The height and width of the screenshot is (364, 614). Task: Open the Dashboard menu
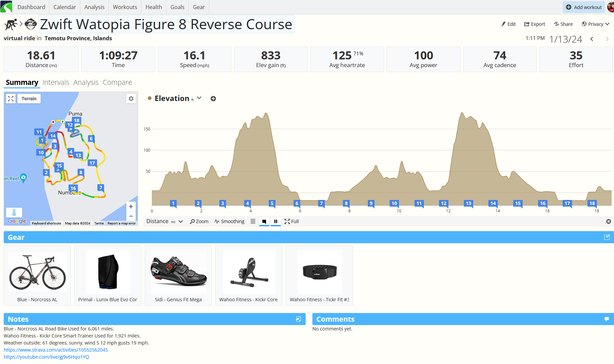pyautogui.click(x=31, y=7)
